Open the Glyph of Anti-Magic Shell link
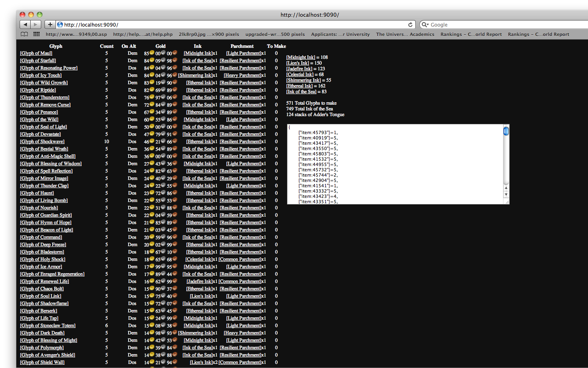Screen dimensions: 588x368 (x=48, y=156)
